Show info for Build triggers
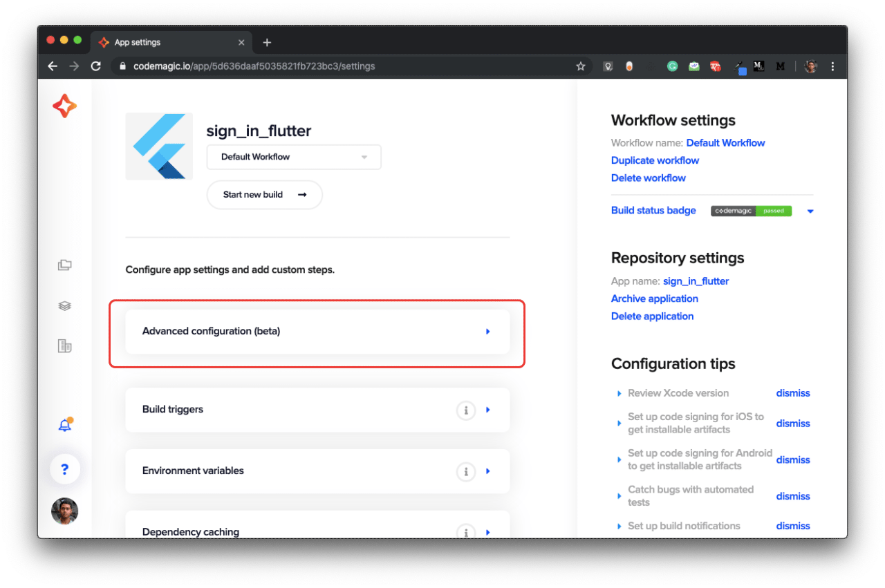This screenshot has height=588, width=885. (x=466, y=410)
